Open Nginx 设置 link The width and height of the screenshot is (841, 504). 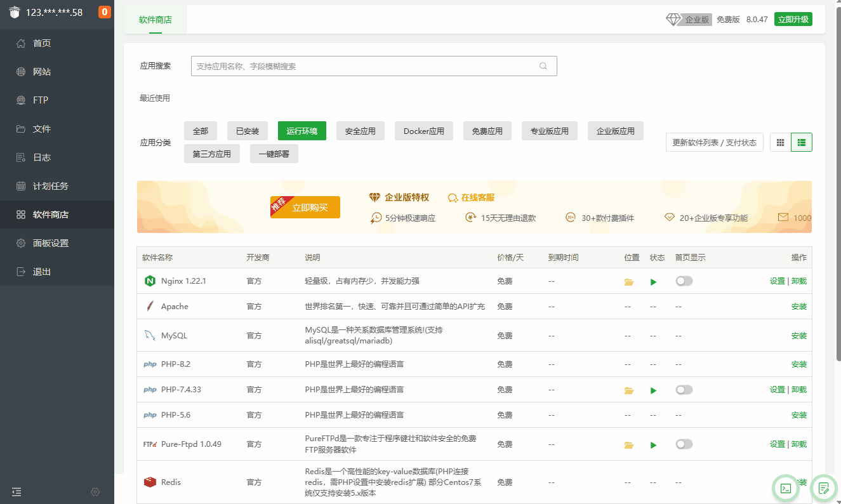pos(778,281)
